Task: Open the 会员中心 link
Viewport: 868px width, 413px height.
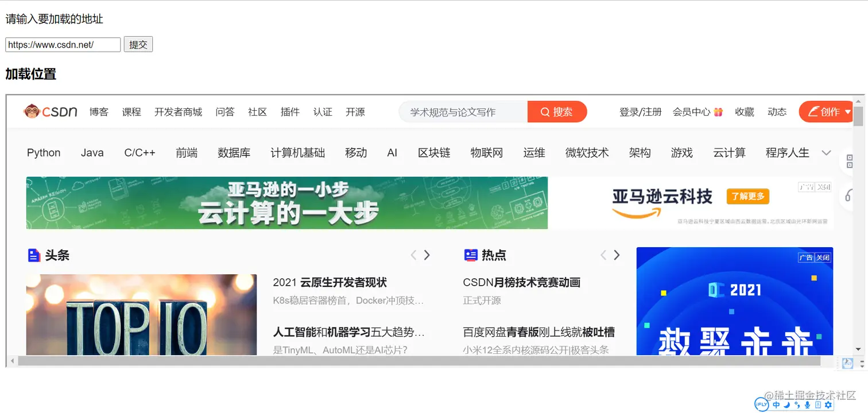Action: [692, 112]
